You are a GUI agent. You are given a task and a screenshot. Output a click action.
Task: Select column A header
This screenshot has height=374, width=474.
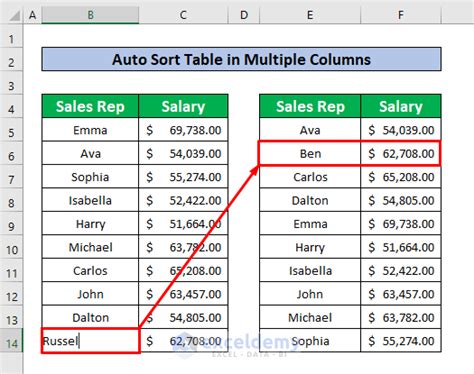click(32, 15)
